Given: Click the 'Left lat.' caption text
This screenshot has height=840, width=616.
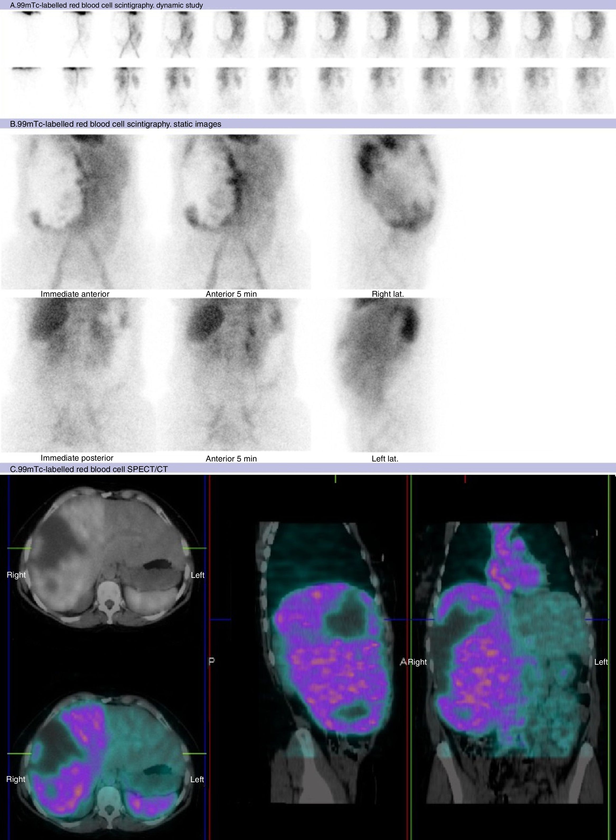Looking at the screenshot, I should coord(385,459).
